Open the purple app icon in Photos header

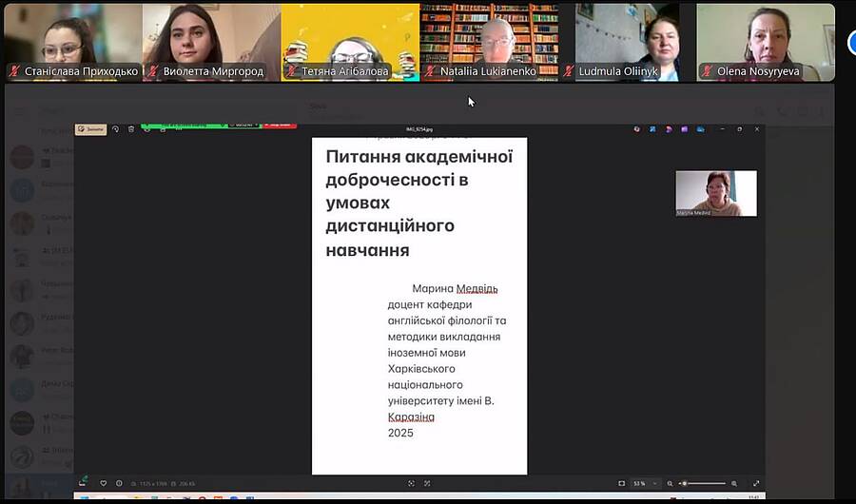click(x=685, y=129)
